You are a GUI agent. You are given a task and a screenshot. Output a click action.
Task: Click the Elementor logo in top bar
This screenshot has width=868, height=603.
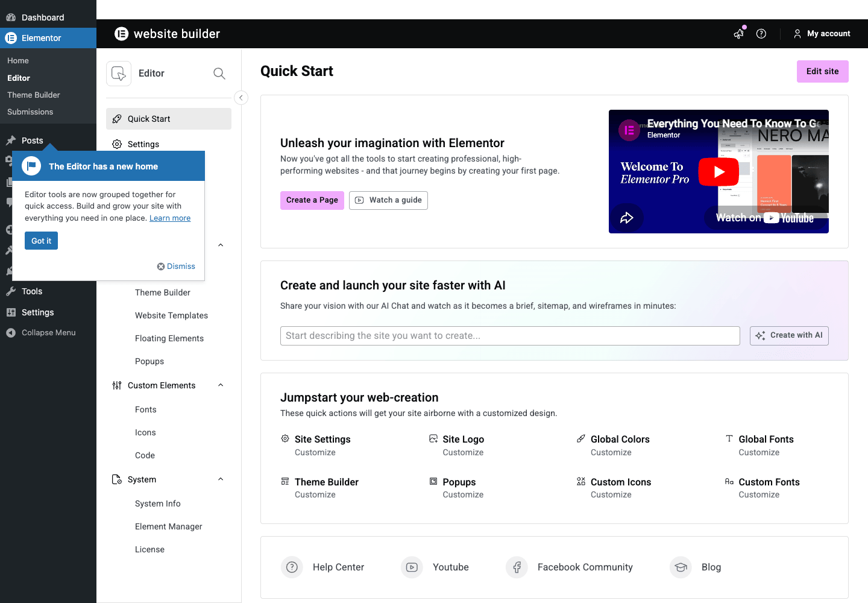pyautogui.click(x=122, y=34)
